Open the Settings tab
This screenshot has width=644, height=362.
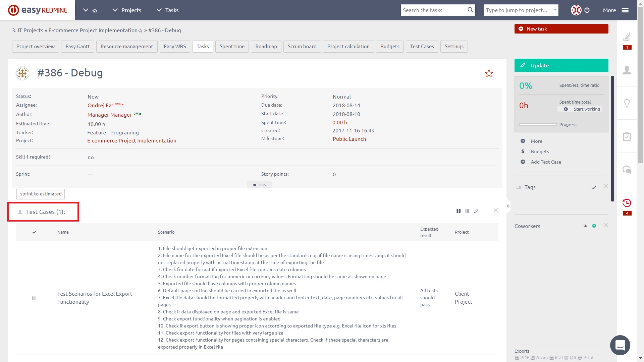pyautogui.click(x=454, y=47)
